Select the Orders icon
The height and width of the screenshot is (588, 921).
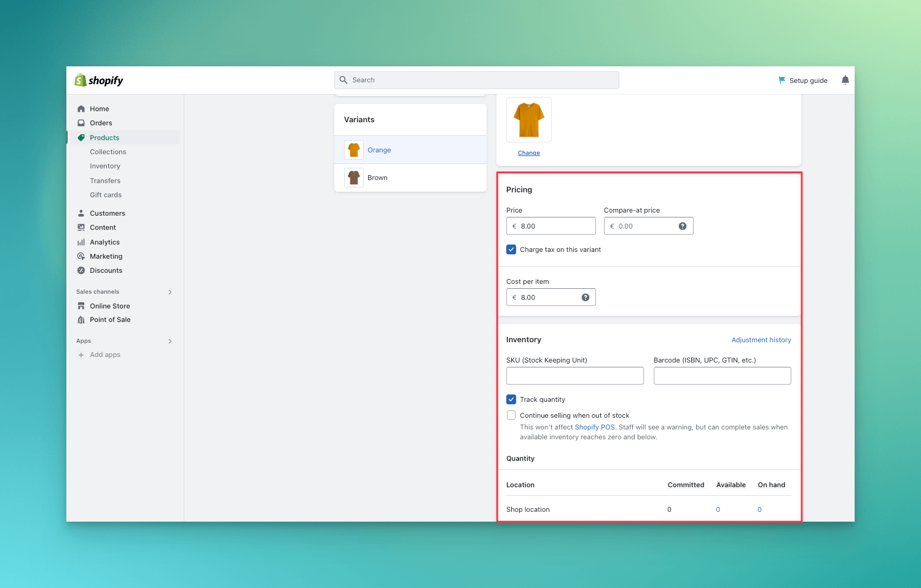[x=81, y=123]
